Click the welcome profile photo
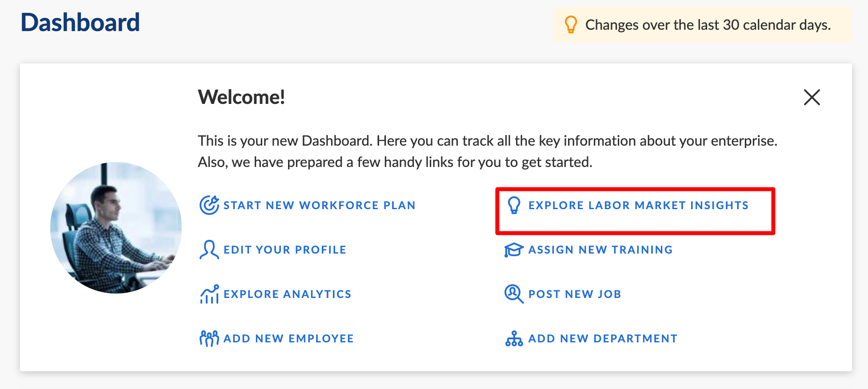Image resolution: width=868 pixels, height=389 pixels. click(x=116, y=227)
